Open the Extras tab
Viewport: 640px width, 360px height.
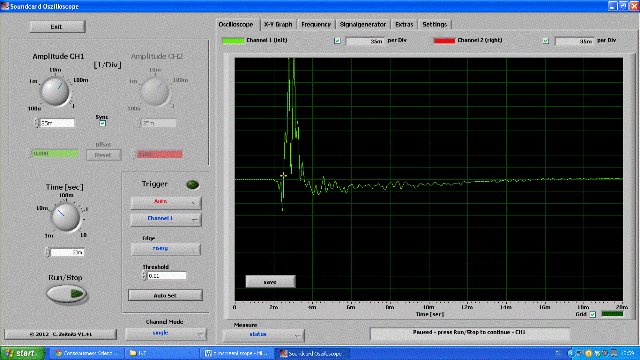tap(404, 24)
